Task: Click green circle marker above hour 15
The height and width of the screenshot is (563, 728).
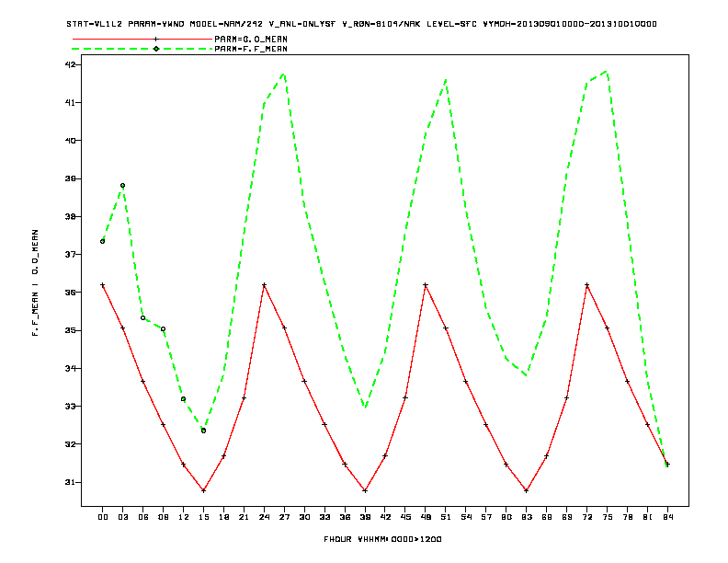Action: click(x=203, y=431)
